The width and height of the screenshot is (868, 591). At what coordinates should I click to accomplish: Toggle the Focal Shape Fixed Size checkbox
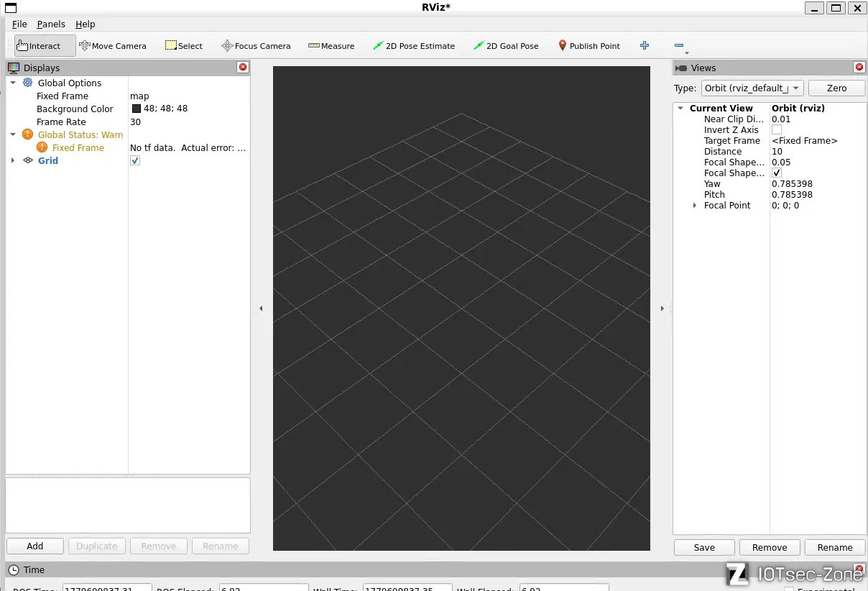tap(777, 173)
